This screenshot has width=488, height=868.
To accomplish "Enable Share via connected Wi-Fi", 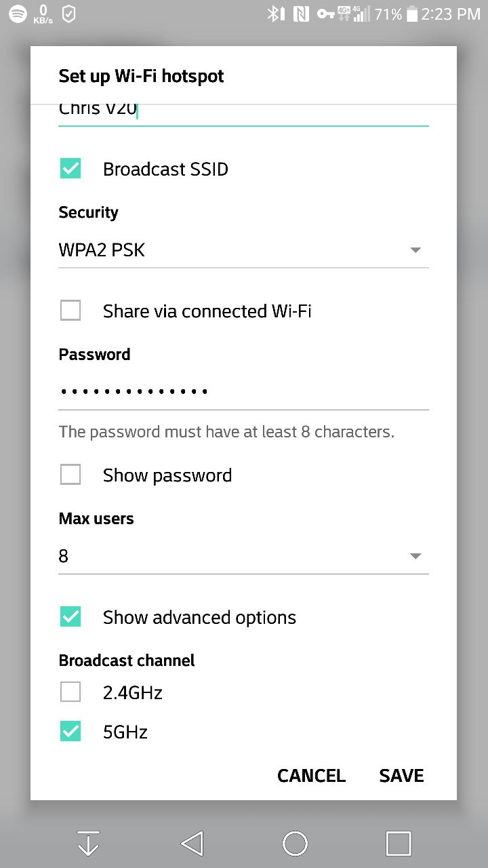I will point(70,311).
